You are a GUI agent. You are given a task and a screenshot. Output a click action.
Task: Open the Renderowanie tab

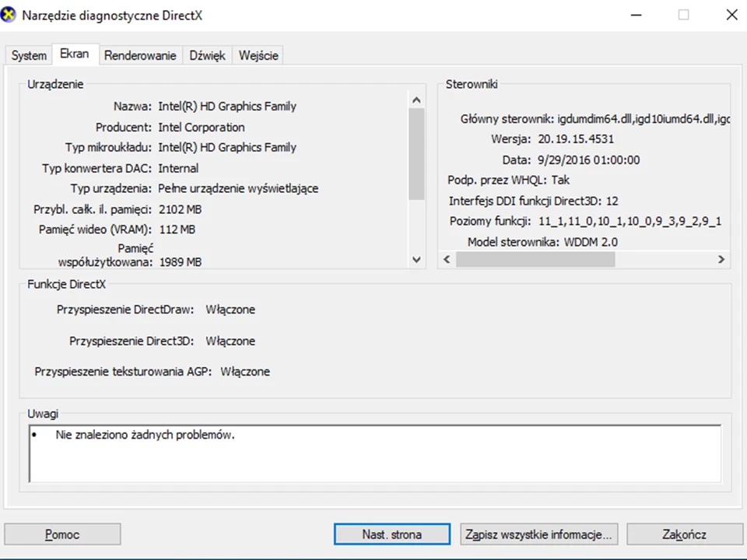tap(140, 55)
